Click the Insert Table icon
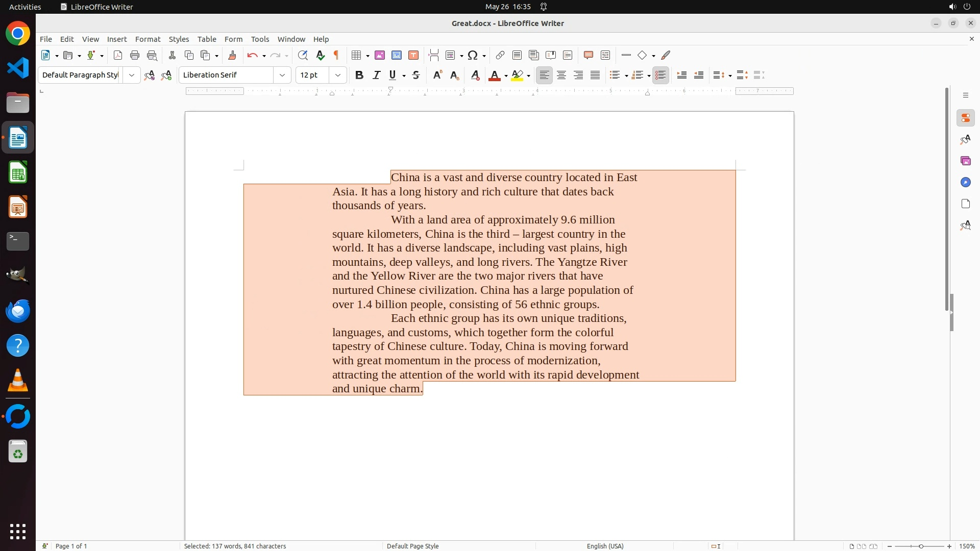The image size is (980, 551). click(357, 55)
